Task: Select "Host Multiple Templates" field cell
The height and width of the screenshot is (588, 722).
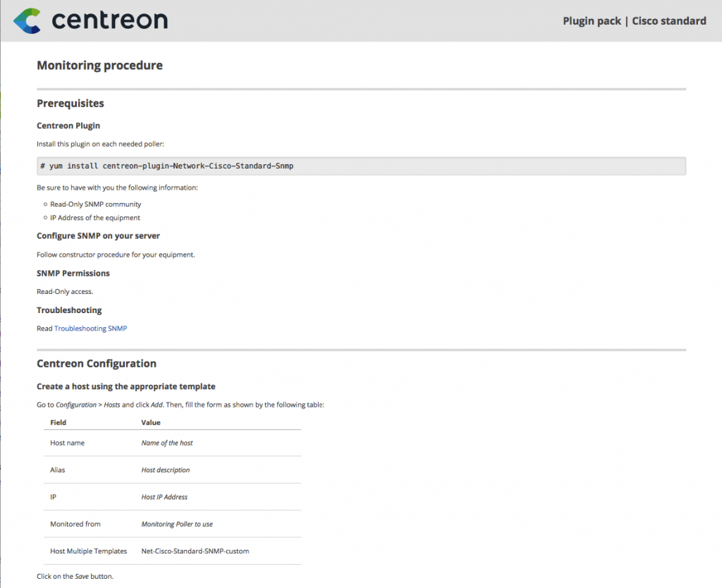Action: (x=88, y=551)
